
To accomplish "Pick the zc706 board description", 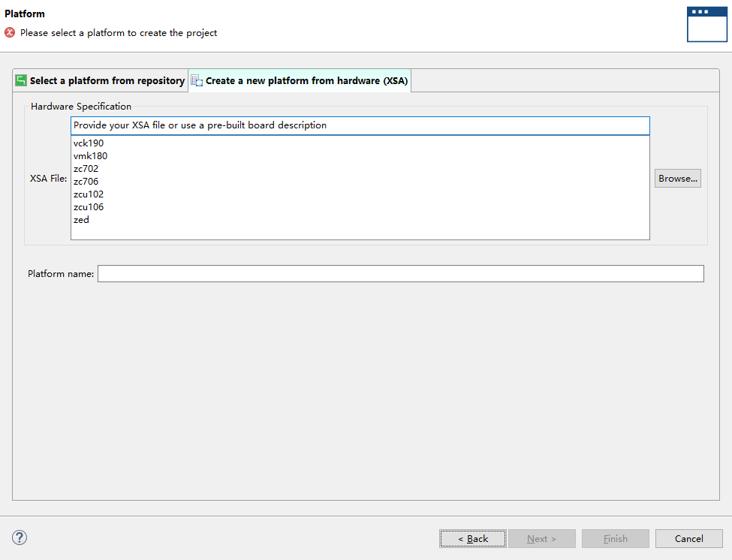I will [86, 182].
